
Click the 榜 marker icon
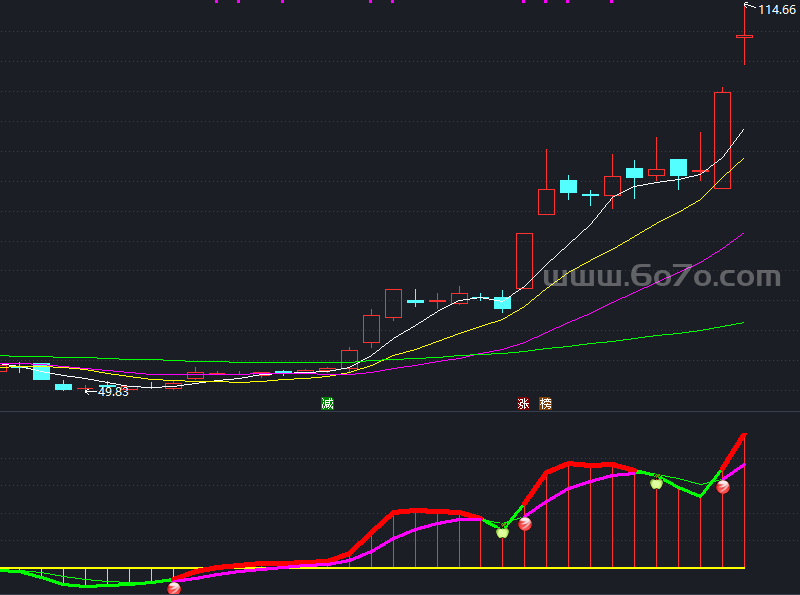pyautogui.click(x=545, y=404)
